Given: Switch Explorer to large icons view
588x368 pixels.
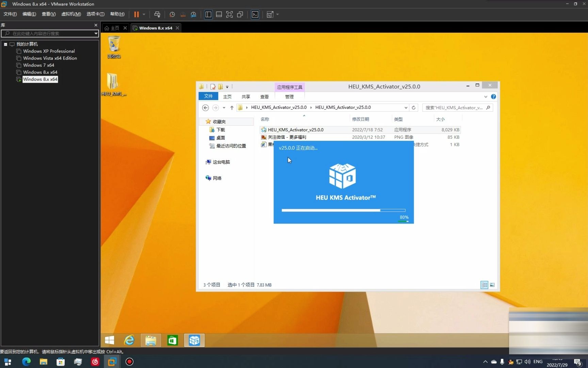Looking at the screenshot, I should point(492,285).
